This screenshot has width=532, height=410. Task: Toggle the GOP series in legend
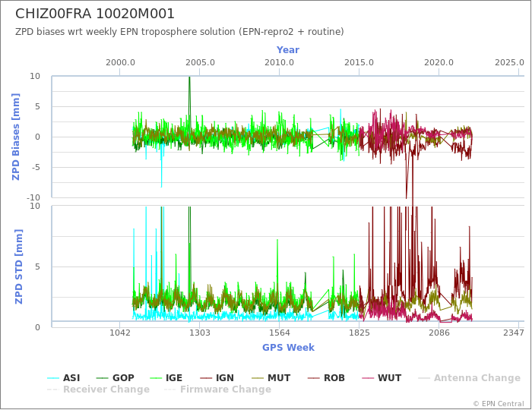pyautogui.click(x=116, y=378)
